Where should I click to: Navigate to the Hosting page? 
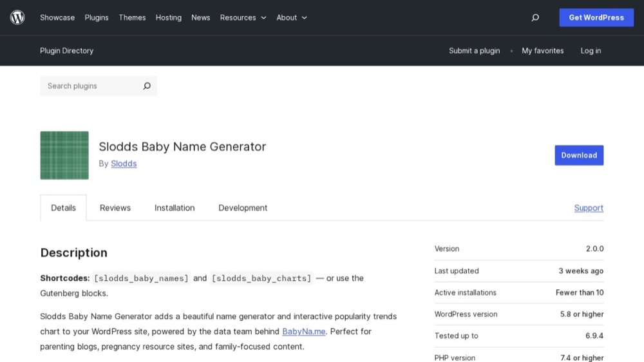click(168, 17)
